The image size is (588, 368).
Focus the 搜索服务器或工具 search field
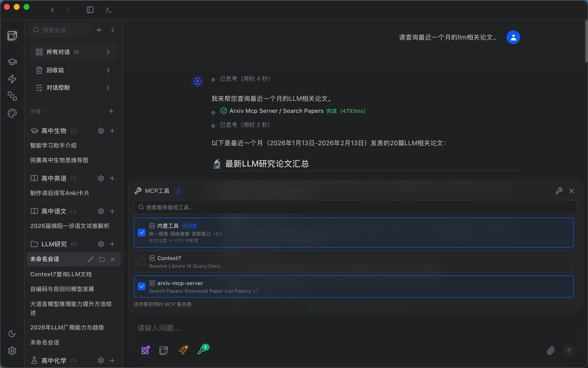[355, 207]
